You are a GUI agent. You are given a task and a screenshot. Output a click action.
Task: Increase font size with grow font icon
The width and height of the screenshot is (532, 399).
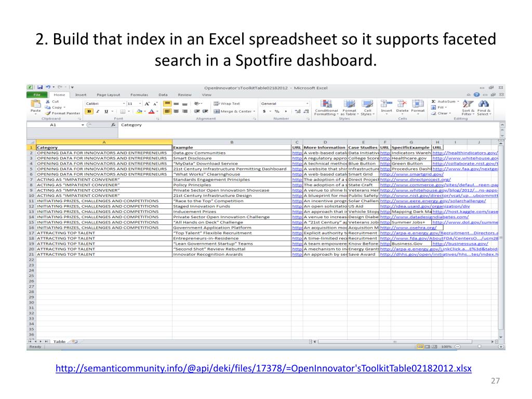[147, 103]
